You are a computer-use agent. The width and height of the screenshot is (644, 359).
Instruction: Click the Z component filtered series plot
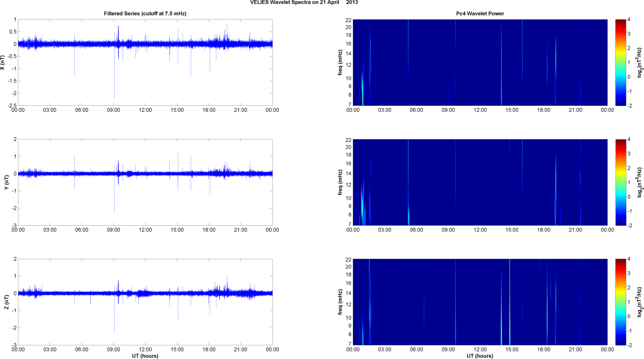tap(145, 302)
